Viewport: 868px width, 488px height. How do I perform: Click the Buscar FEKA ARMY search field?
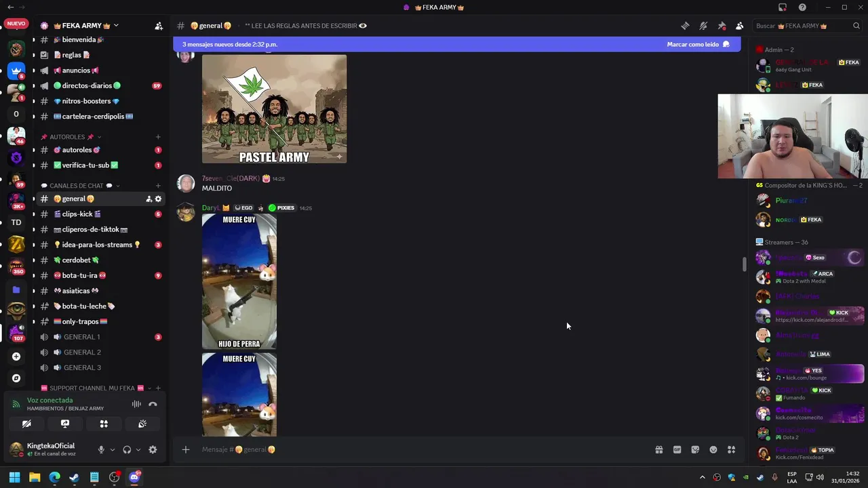pyautogui.click(x=808, y=26)
